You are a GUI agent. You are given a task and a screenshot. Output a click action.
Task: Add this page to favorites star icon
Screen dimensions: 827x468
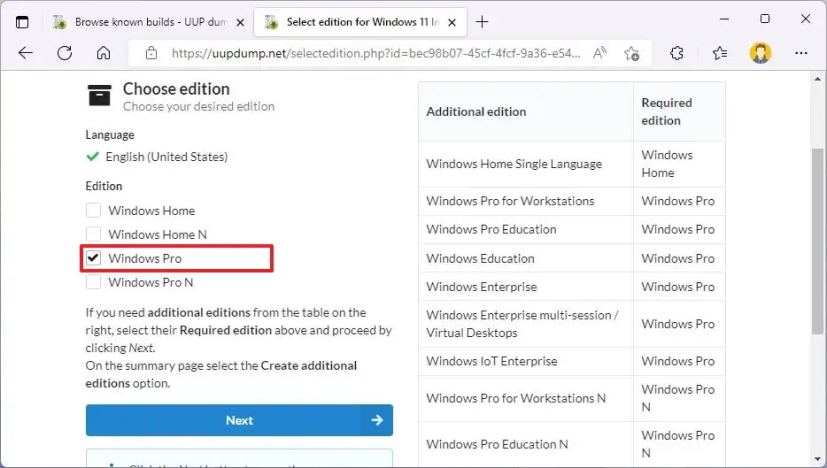[x=631, y=53]
